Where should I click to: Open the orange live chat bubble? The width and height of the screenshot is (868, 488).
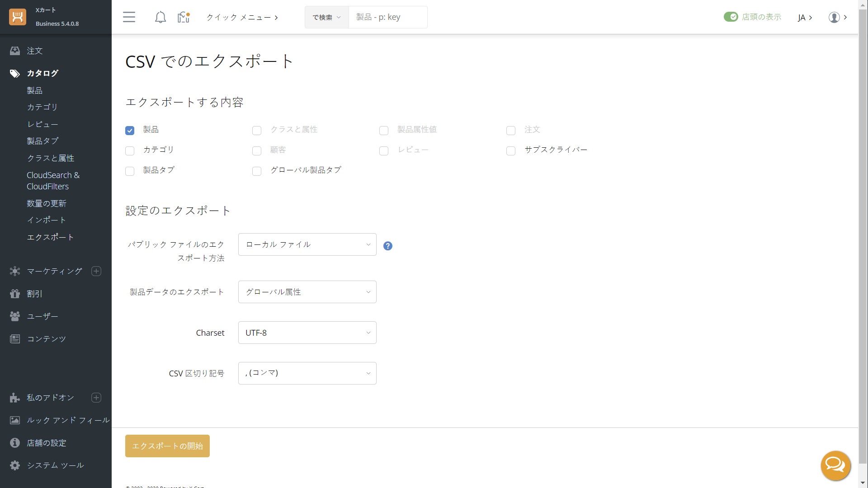tap(835, 465)
